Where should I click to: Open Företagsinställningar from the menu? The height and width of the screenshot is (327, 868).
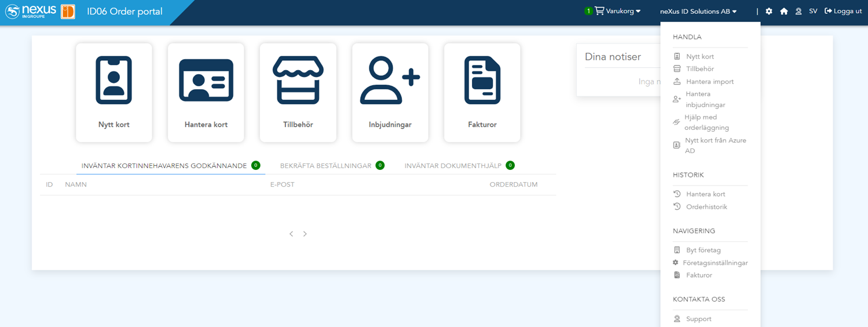pyautogui.click(x=715, y=263)
